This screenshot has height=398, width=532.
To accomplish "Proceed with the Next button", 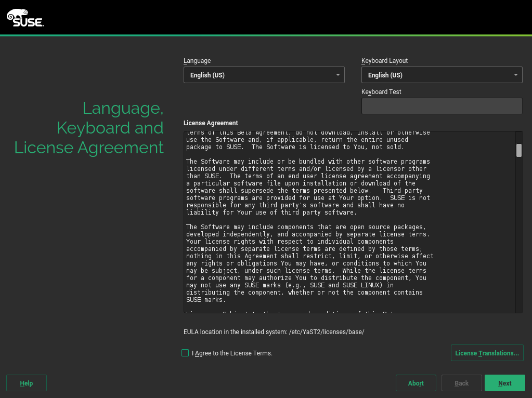I will pos(504,383).
